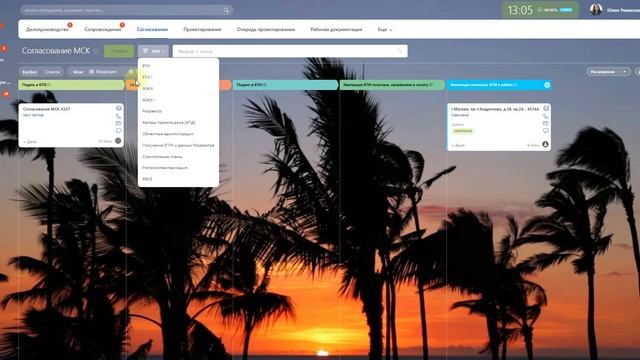
Task: Click + Дело on Андропова card
Action: [x=458, y=145]
